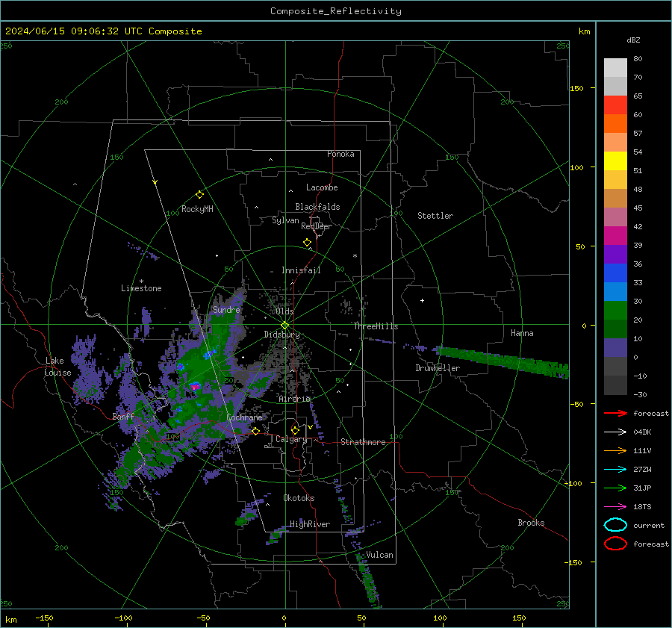Image resolution: width=672 pixels, height=628 pixels.
Task: Click the 'Olds' map label
Action: pyautogui.click(x=284, y=311)
